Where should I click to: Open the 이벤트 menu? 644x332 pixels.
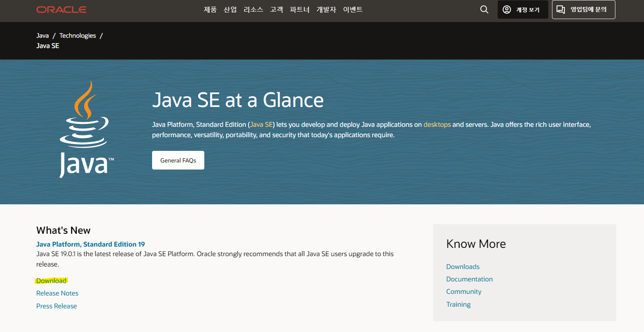point(353,10)
